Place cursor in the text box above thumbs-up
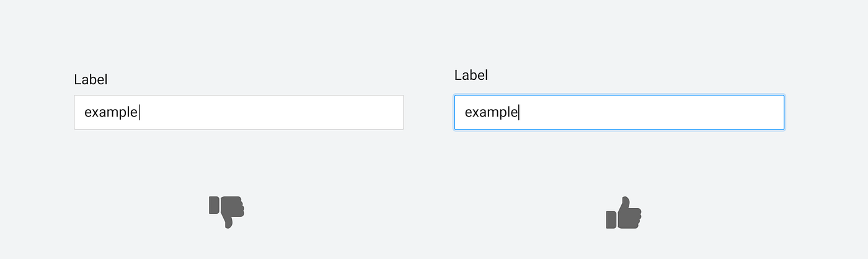 click(619, 112)
